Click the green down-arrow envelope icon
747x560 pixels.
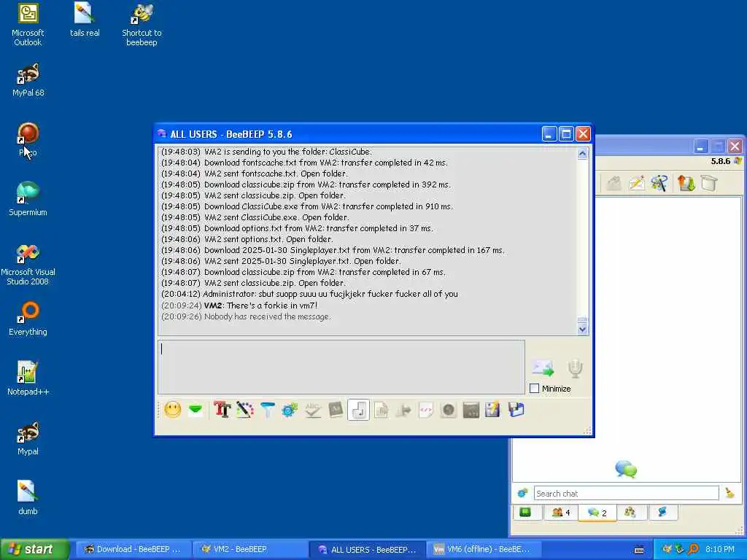(x=196, y=410)
